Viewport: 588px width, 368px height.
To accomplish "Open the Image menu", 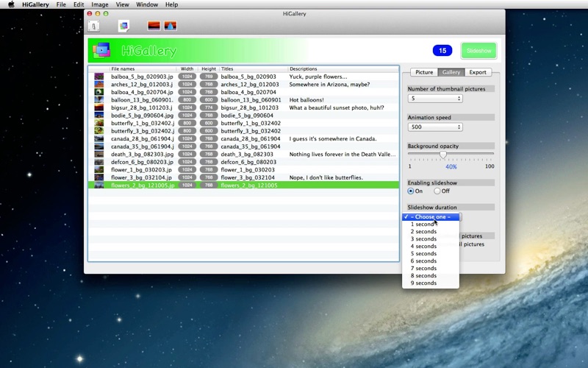I will pos(100,4).
